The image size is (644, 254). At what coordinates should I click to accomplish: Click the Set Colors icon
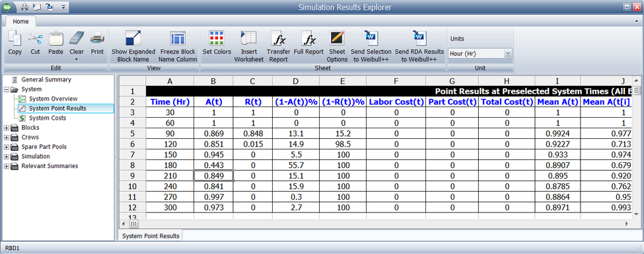click(217, 38)
